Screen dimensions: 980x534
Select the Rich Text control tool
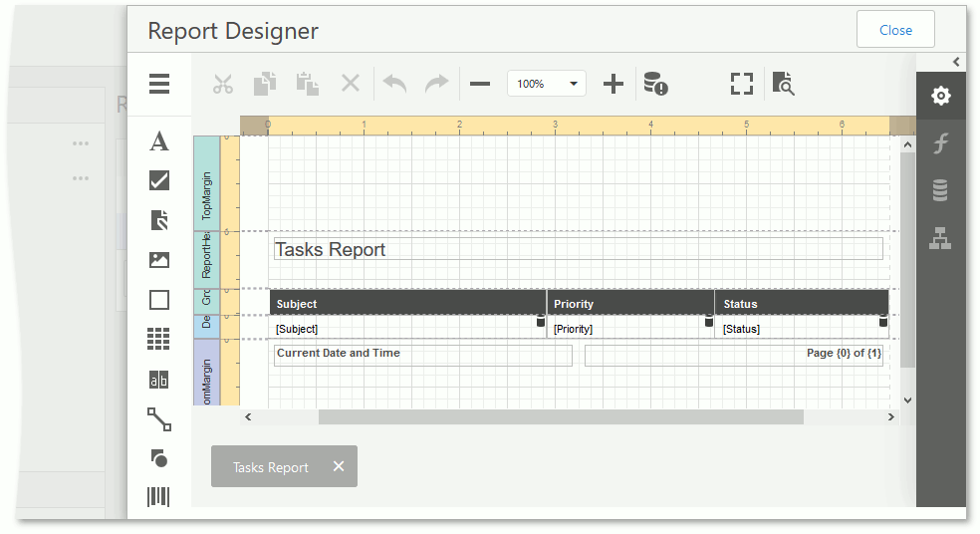(x=159, y=220)
